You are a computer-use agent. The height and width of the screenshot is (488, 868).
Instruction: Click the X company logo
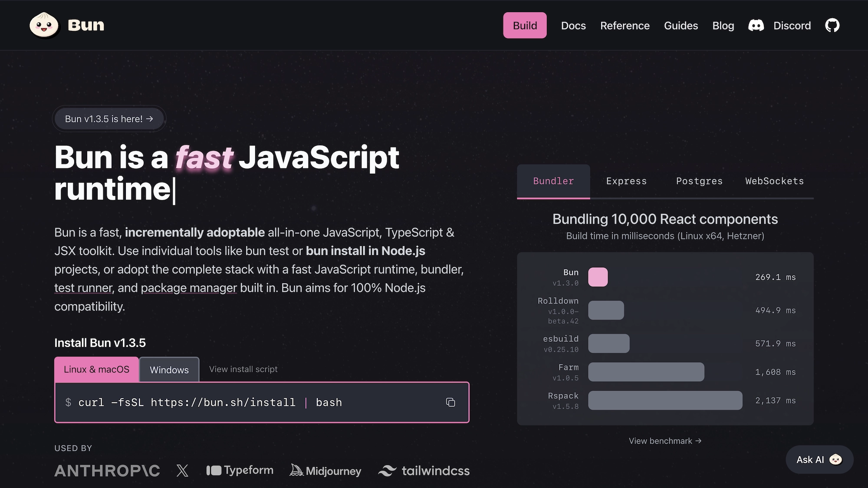[183, 471]
